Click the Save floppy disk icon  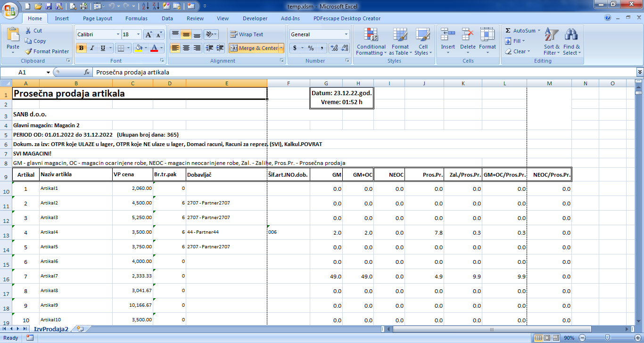(x=49, y=6)
